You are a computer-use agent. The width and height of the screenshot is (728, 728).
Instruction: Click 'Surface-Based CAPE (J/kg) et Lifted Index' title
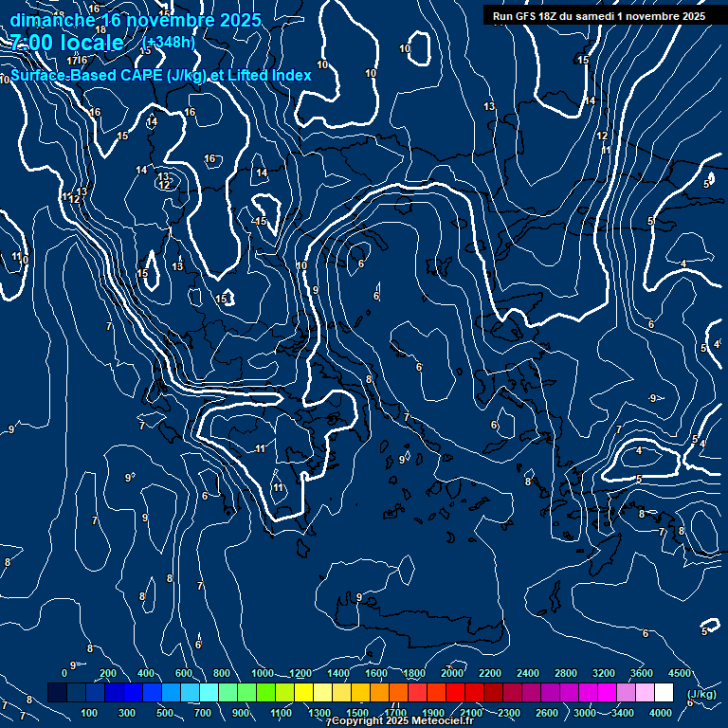[x=160, y=75]
